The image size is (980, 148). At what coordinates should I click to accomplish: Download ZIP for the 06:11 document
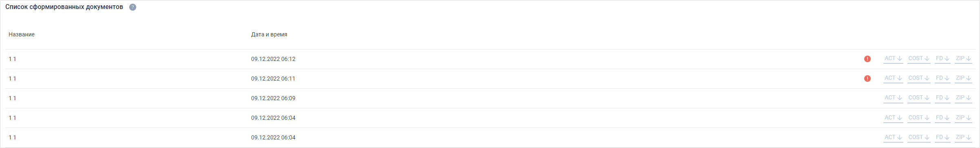point(963,78)
